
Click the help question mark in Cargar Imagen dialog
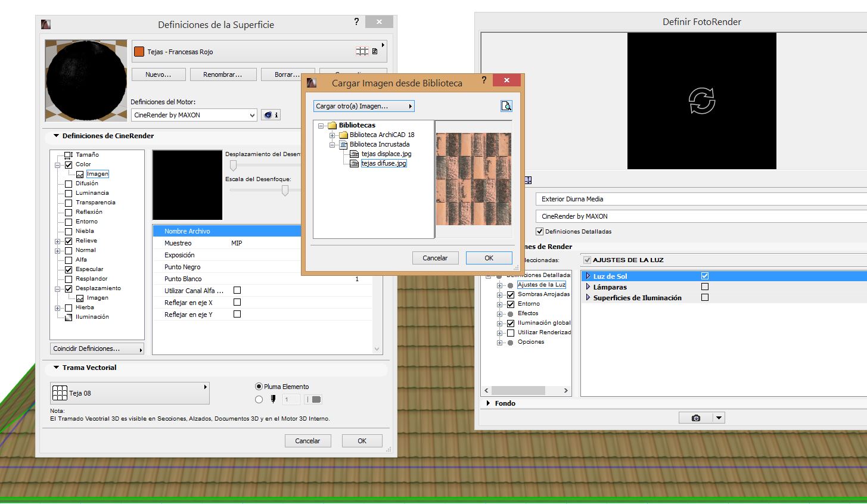484,81
